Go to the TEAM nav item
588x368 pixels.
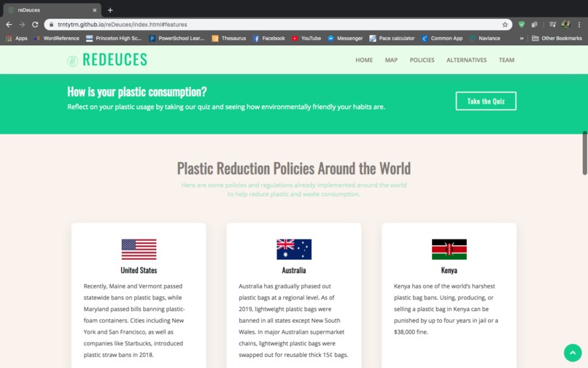click(x=506, y=60)
